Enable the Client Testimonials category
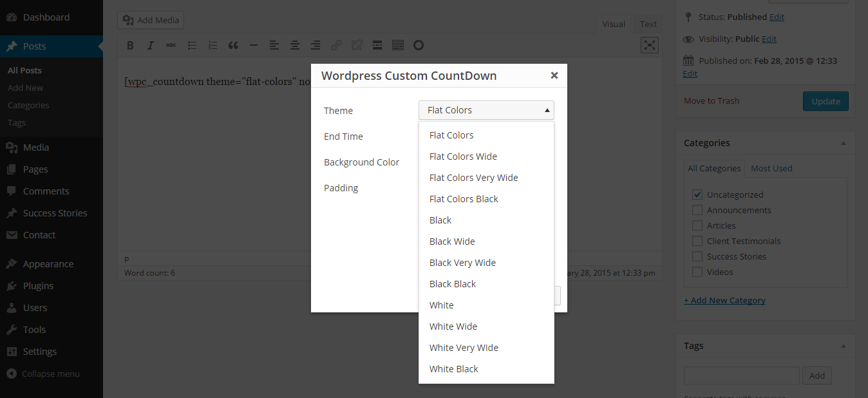 [697, 241]
